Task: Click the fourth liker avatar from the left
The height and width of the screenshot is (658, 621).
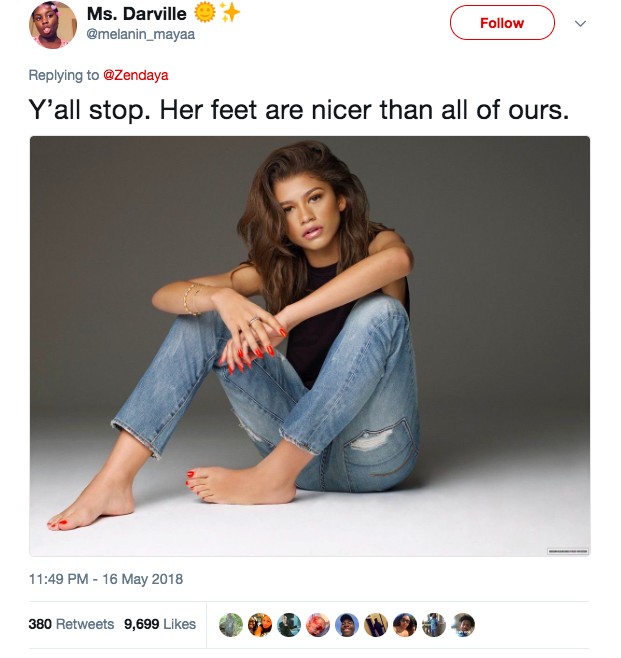Action: tap(317, 624)
